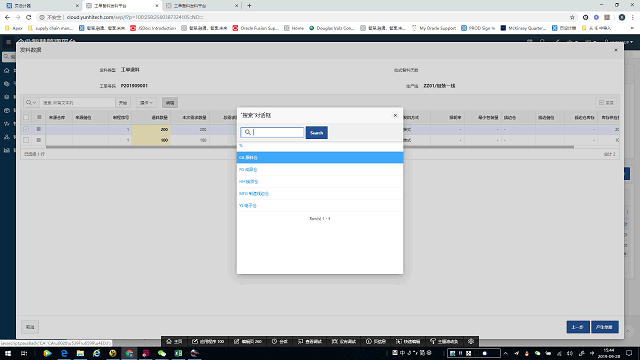
Task: Open the 操作 actions dropdown menu
Action: click(x=146, y=102)
